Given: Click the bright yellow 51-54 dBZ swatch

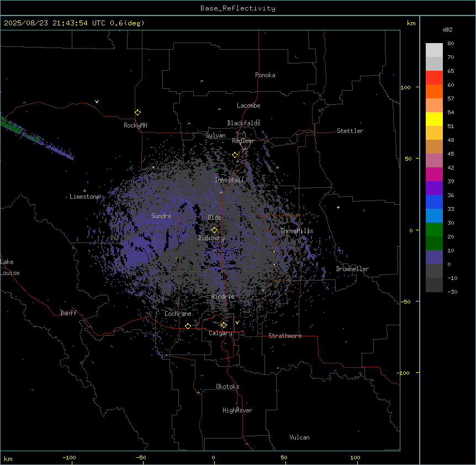Looking at the screenshot, I should tap(434, 119).
